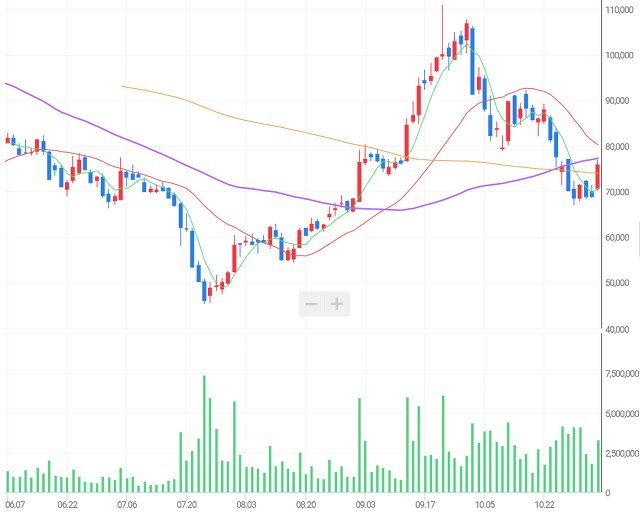Click the 5,000,000 volume axis label
The image size is (640, 513).
point(622,414)
